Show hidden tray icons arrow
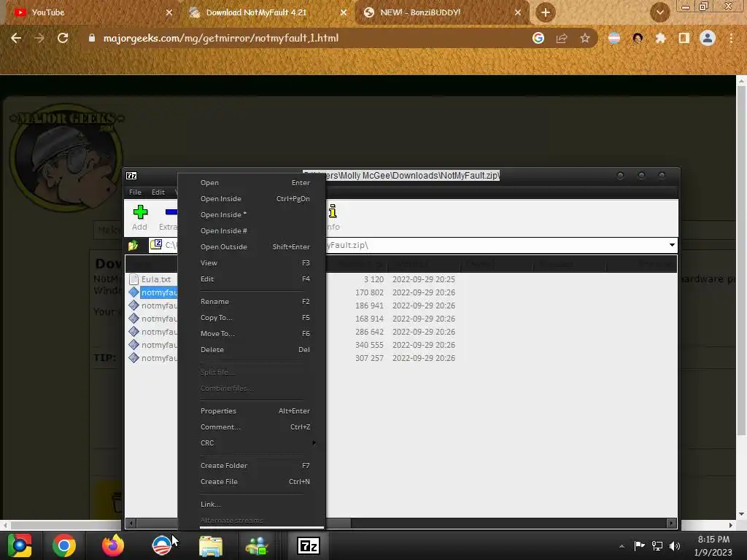This screenshot has width=747, height=560. tap(622, 546)
